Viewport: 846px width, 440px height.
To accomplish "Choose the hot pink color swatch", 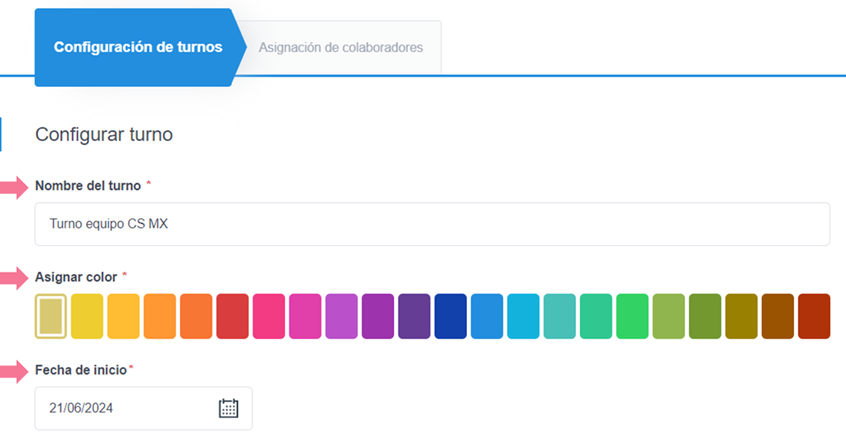I will (x=269, y=316).
